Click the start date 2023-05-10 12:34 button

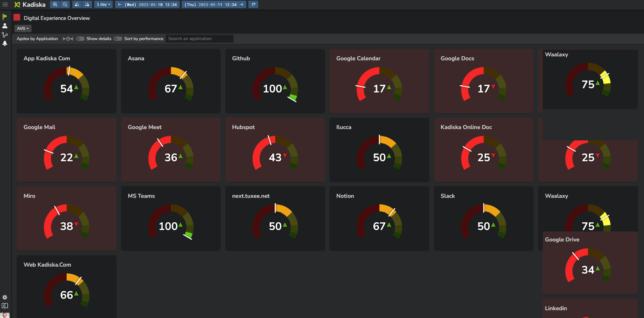pyautogui.click(x=147, y=5)
